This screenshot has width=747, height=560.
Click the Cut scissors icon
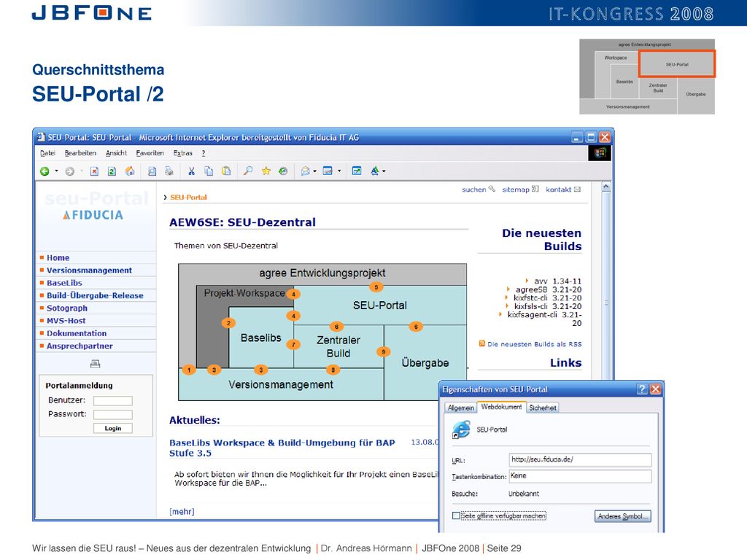coord(192,171)
